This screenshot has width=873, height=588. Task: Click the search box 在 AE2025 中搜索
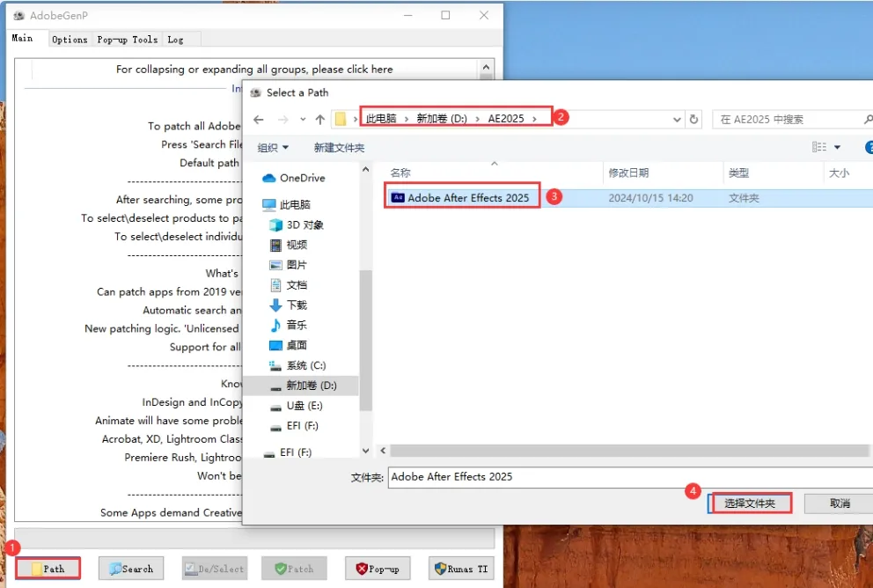[790, 119]
